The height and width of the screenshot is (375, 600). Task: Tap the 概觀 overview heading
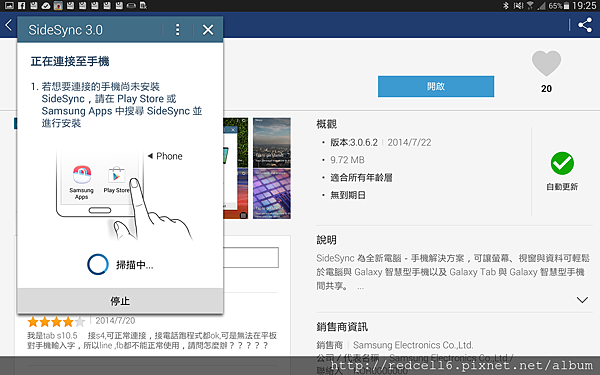click(326, 124)
